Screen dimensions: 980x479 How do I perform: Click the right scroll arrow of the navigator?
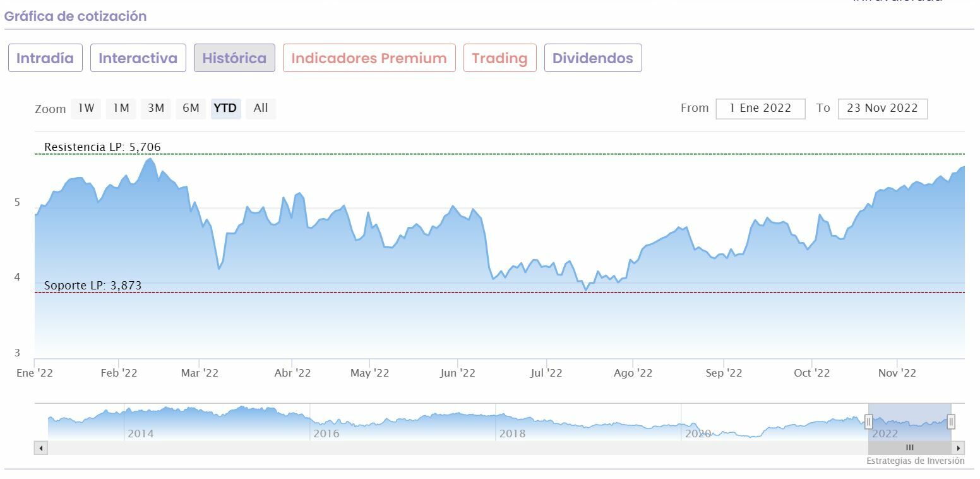coord(959,448)
